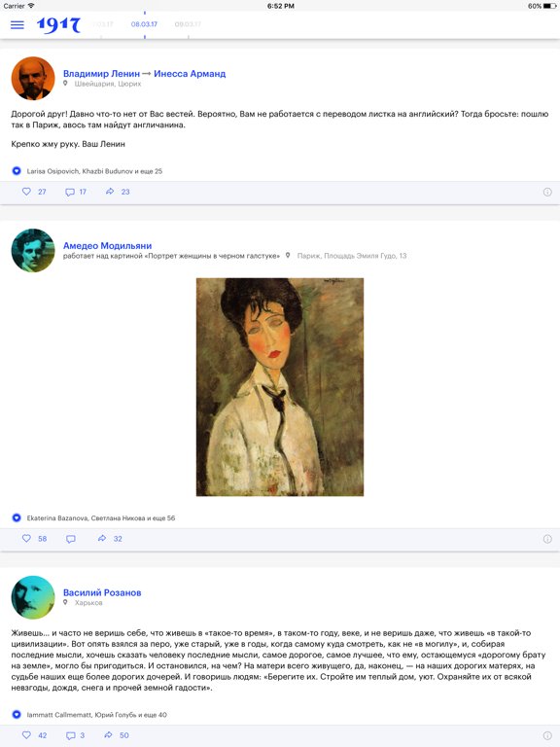Share Lenin's letter to Inessa Armand
Screen dimensions: 560x747
point(110,192)
